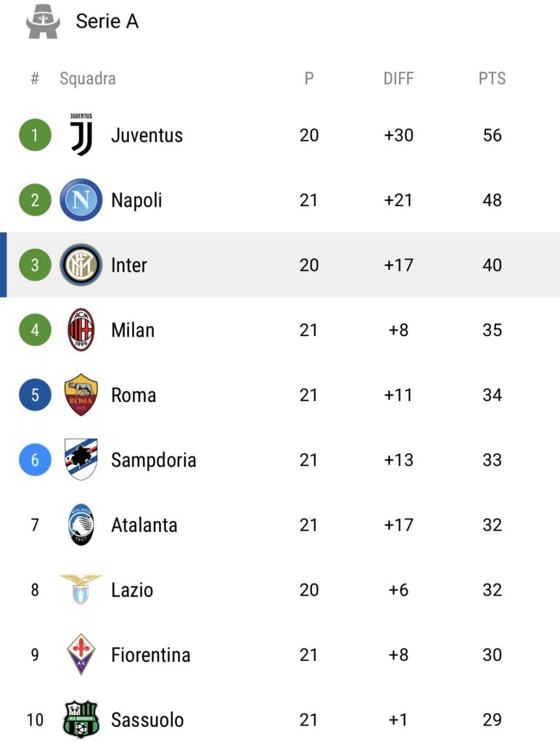The height and width of the screenshot is (743, 560).
Task: Select the Inter club badge
Action: [x=81, y=265]
